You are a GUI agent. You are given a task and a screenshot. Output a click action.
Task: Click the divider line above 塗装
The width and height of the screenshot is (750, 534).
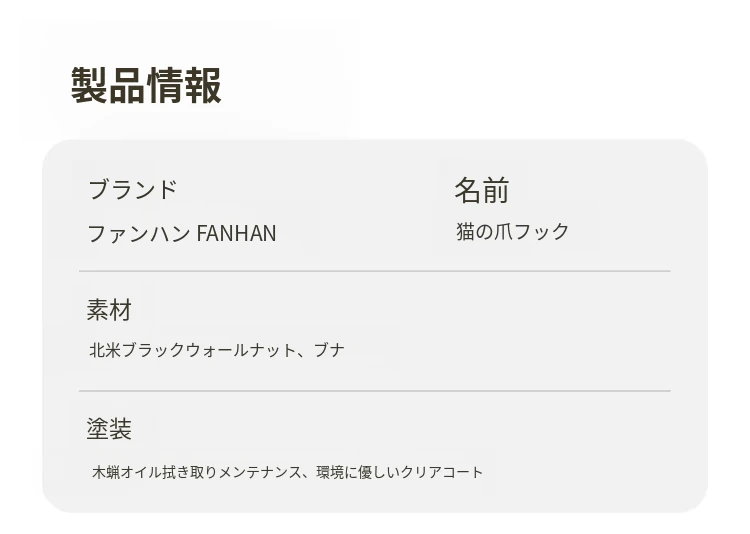click(374, 391)
